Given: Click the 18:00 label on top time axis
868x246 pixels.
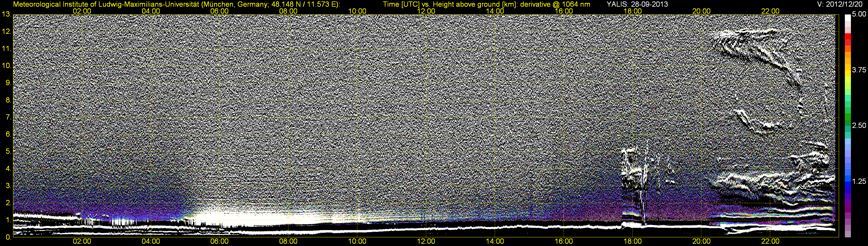Looking at the screenshot, I should pyautogui.click(x=632, y=11).
